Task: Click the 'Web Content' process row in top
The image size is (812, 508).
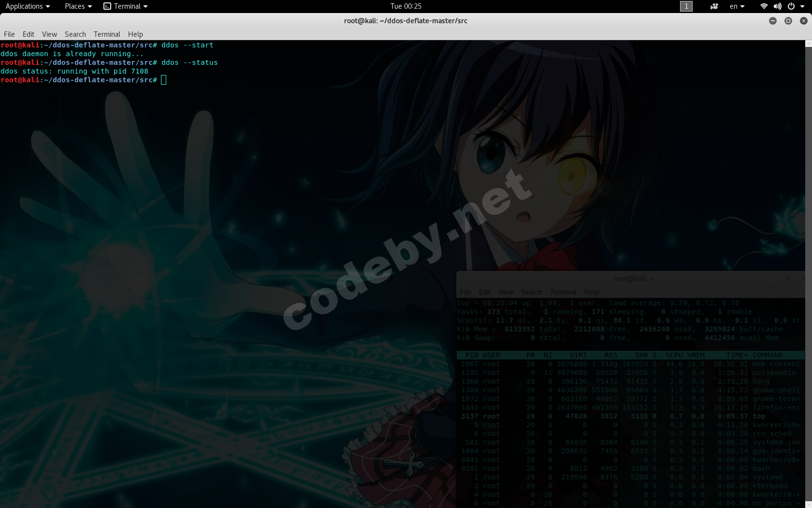Action: pos(630,364)
